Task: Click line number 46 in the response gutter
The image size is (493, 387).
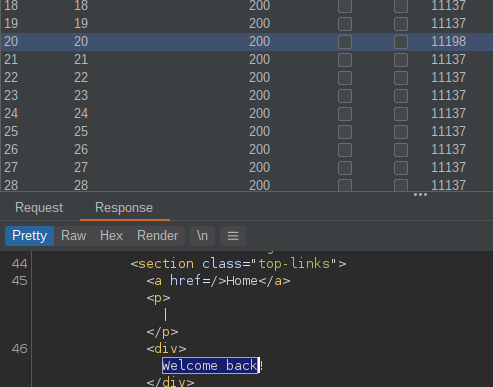Action: [x=19, y=349]
